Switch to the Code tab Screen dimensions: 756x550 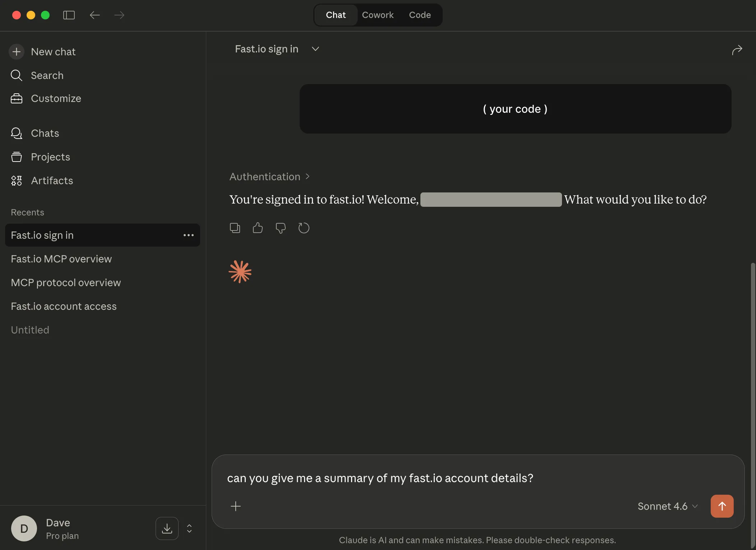click(x=420, y=15)
